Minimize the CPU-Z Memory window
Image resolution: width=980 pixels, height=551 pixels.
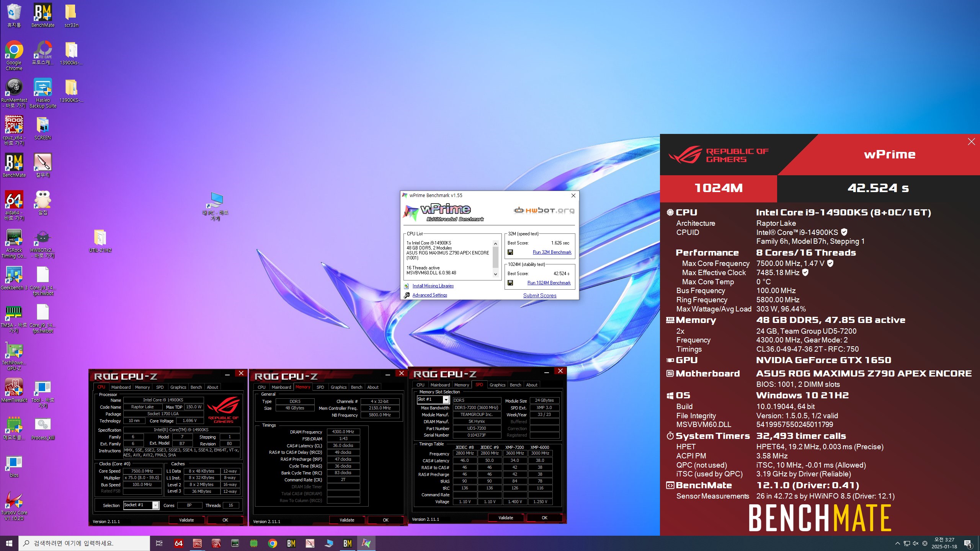387,374
